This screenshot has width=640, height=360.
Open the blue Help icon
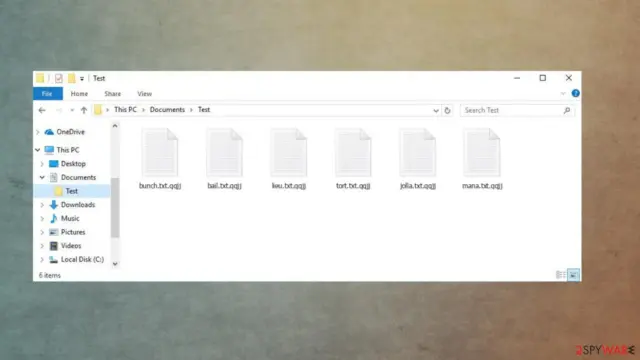coord(576,93)
